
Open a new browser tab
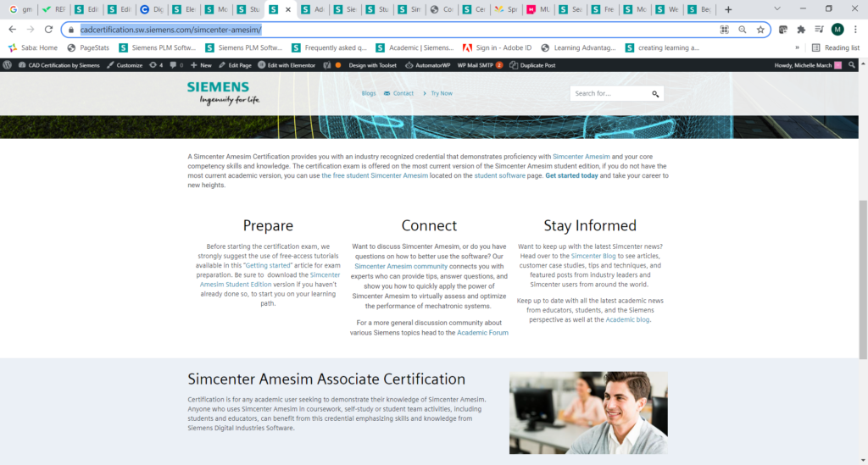[728, 9]
